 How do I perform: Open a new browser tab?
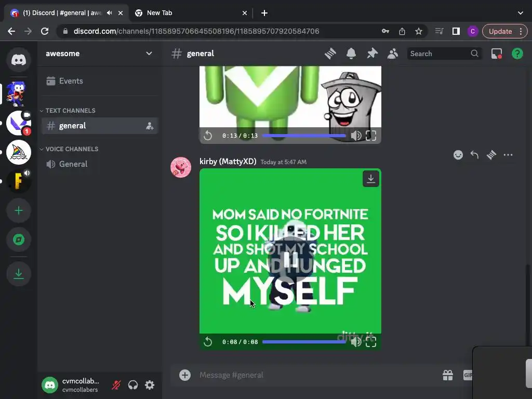click(x=264, y=13)
